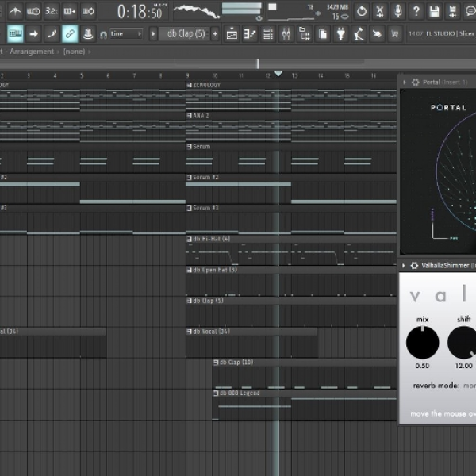Click the 0:18:50 time display
This screenshot has height=476, width=476.
[x=140, y=12]
